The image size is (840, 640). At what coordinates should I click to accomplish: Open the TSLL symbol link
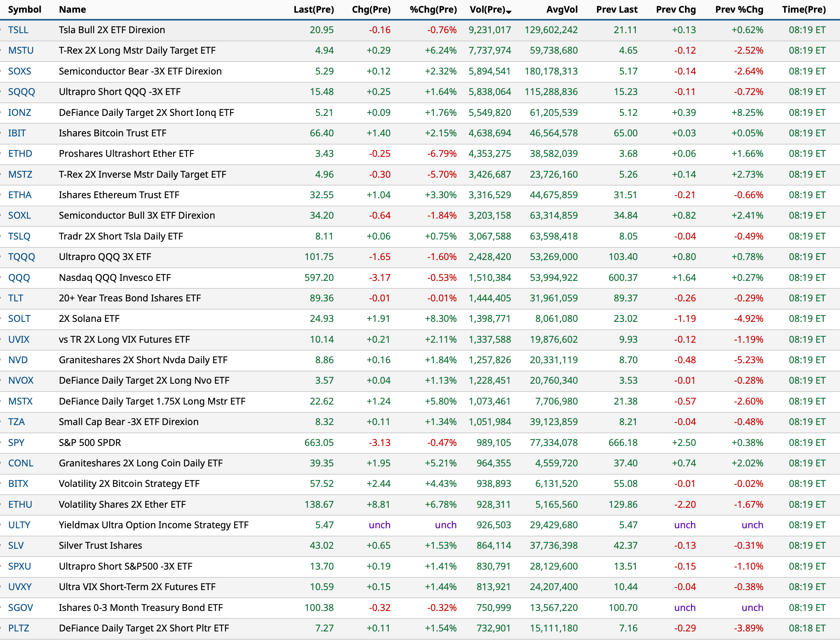[18, 30]
